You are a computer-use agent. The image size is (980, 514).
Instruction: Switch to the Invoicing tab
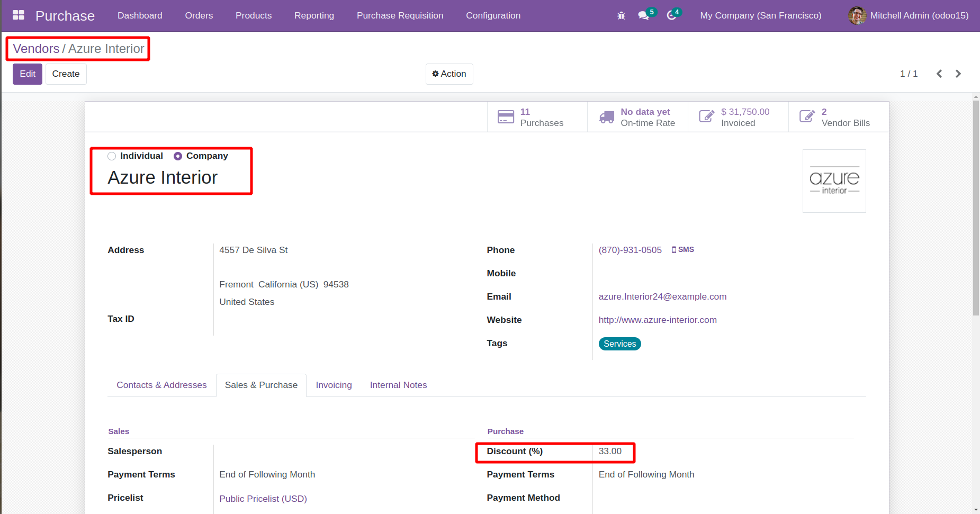tap(334, 385)
